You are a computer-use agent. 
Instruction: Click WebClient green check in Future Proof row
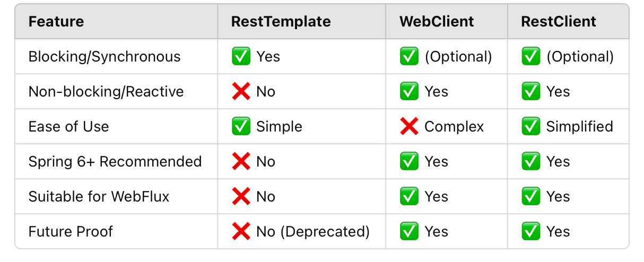(409, 232)
